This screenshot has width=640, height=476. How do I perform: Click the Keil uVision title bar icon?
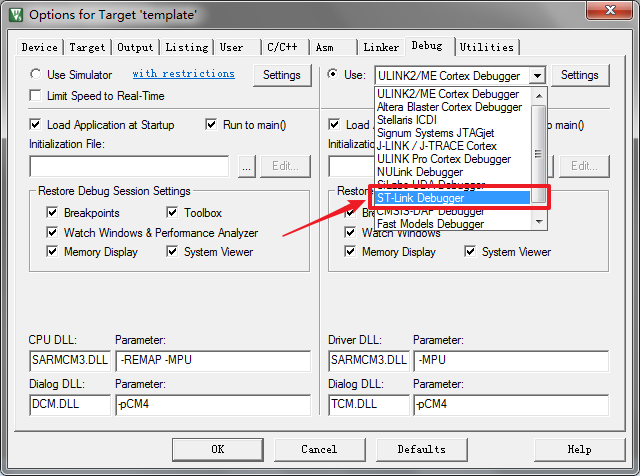[16, 15]
